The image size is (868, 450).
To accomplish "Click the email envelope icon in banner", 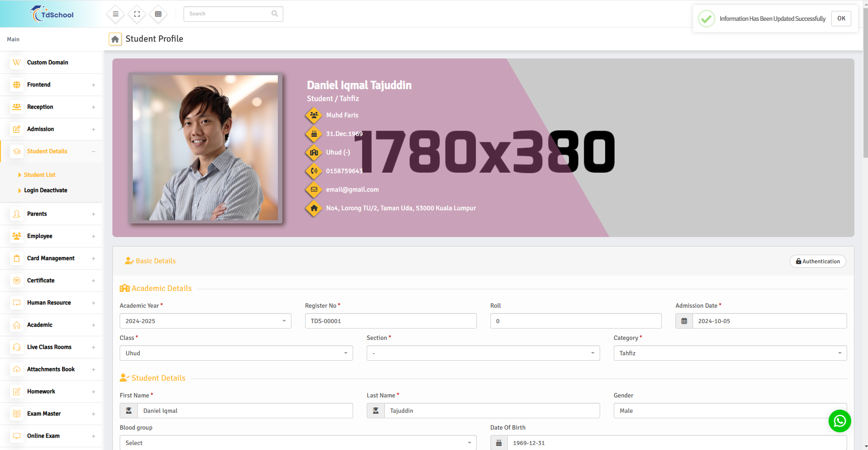I will pos(314,189).
